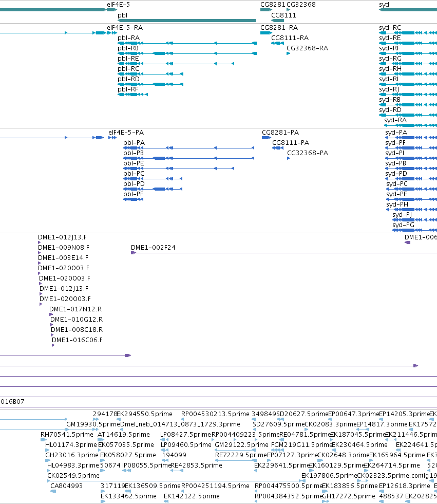Select the DME1-017N12.R clone label
The image size is (437, 504).
click(x=75, y=309)
